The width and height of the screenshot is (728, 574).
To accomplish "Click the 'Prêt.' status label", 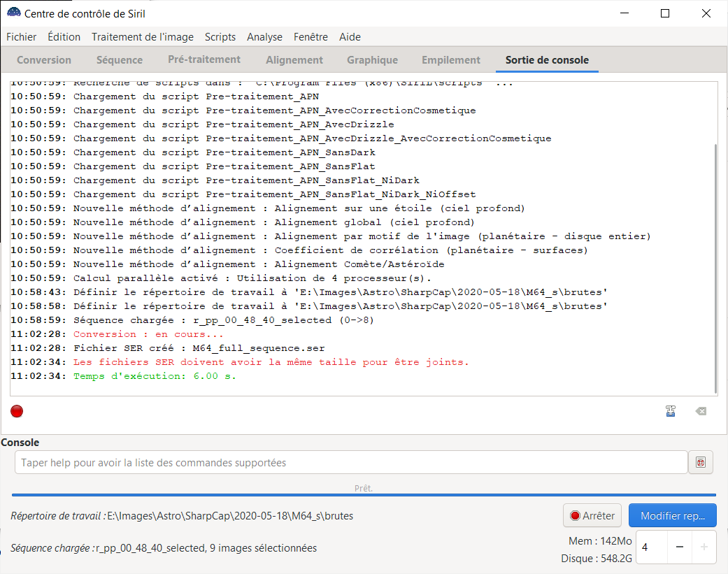I will pos(364,488).
